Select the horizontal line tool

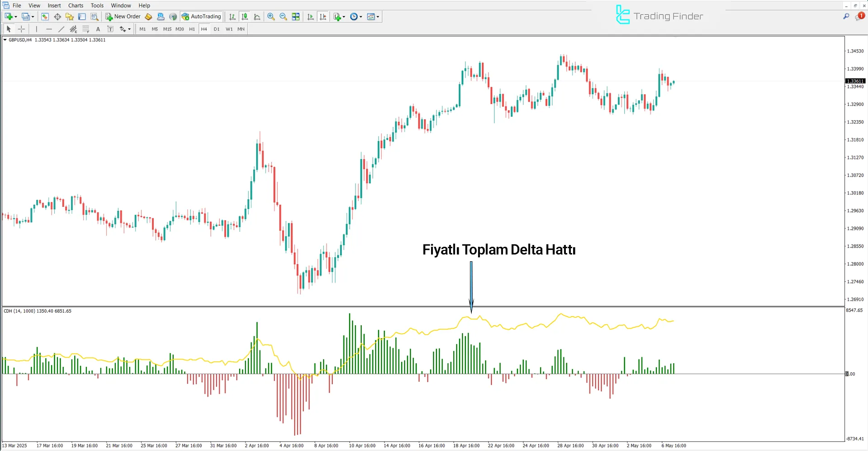point(49,29)
